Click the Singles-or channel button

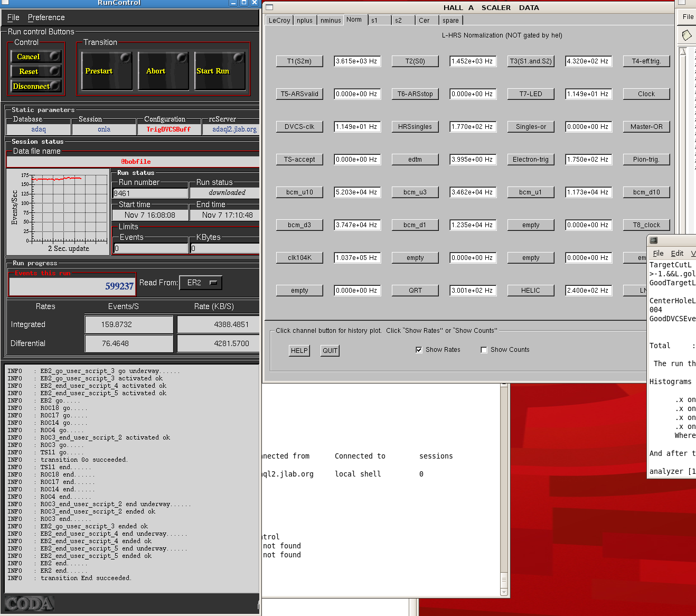[531, 127]
